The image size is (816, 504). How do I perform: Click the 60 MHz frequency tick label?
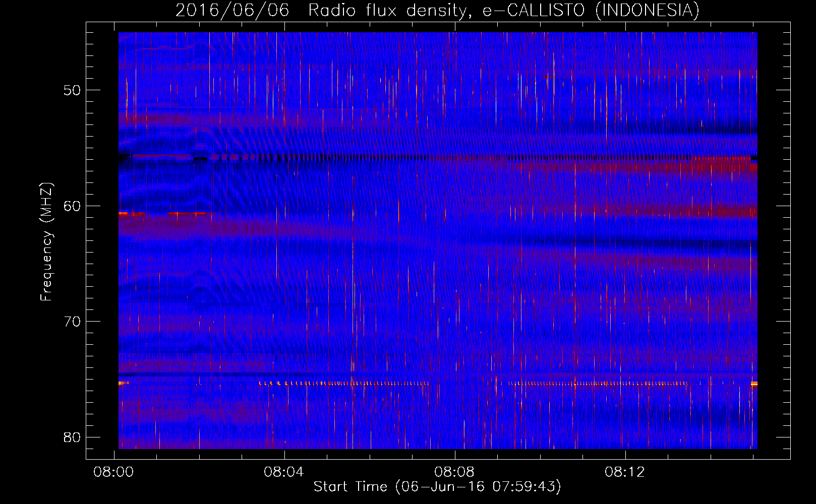72,206
